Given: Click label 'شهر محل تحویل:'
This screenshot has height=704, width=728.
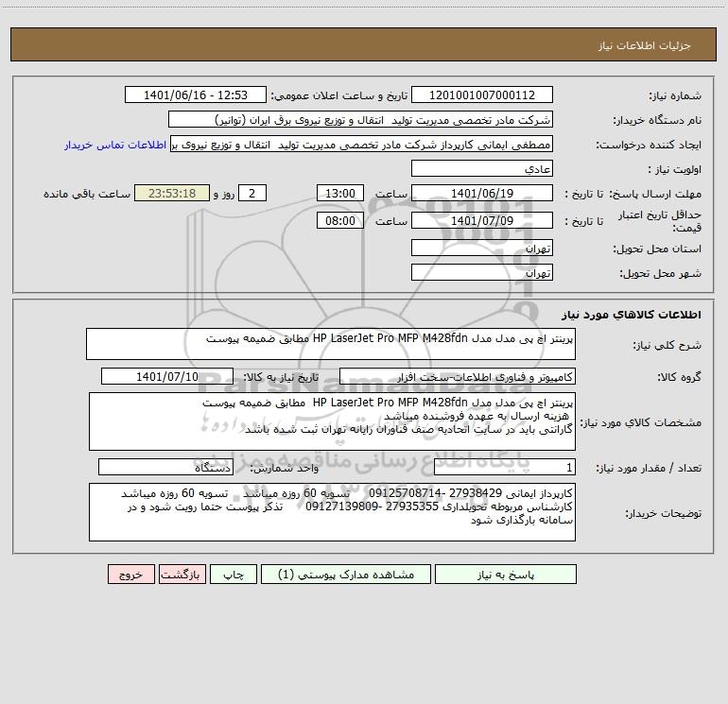Looking at the screenshot, I should pyautogui.click(x=660, y=273).
